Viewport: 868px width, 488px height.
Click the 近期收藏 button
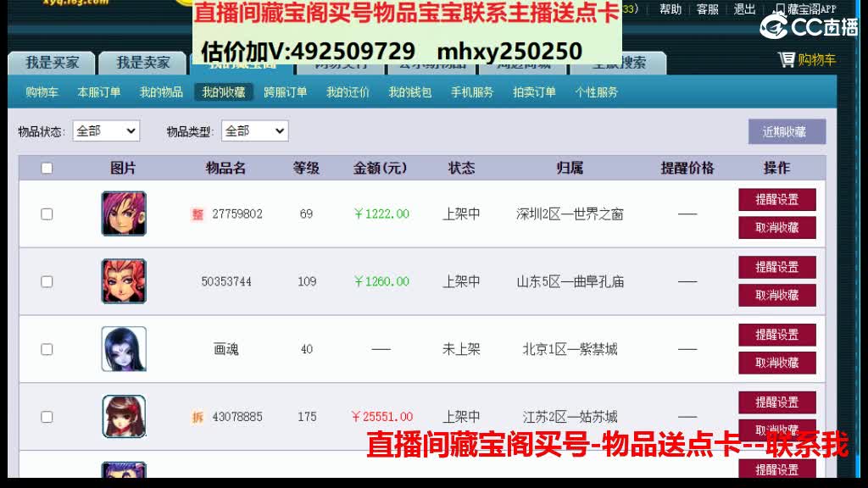[x=787, y=131]
